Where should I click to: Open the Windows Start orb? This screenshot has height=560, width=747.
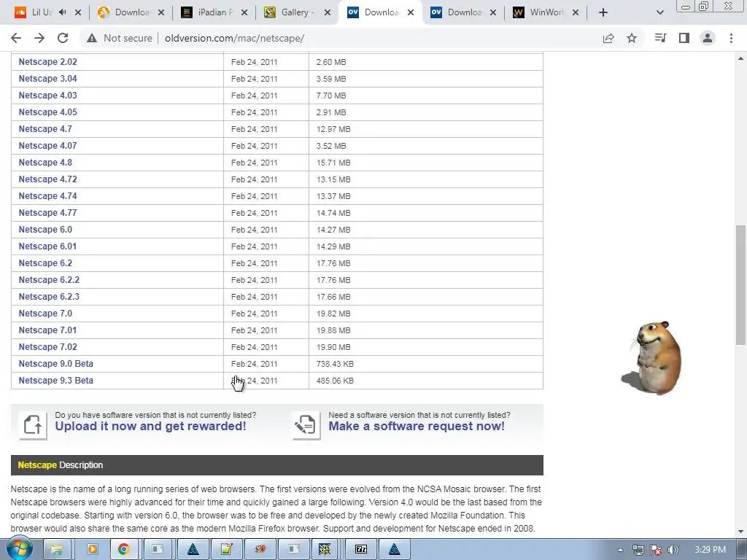pos(20,549)
